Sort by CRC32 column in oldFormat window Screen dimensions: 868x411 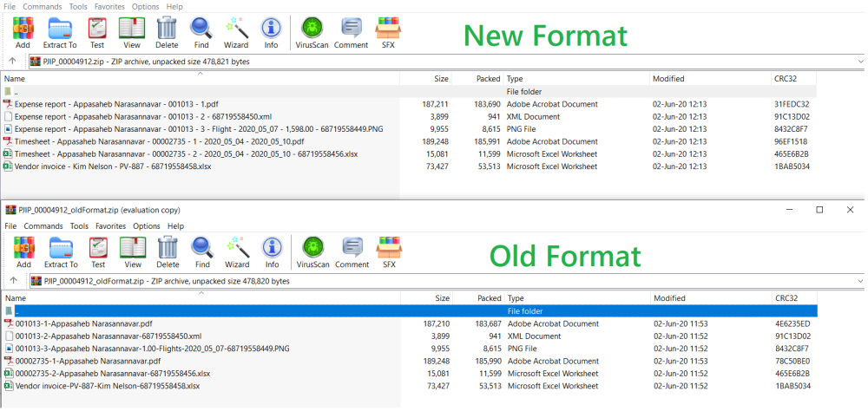coord(794,298)
